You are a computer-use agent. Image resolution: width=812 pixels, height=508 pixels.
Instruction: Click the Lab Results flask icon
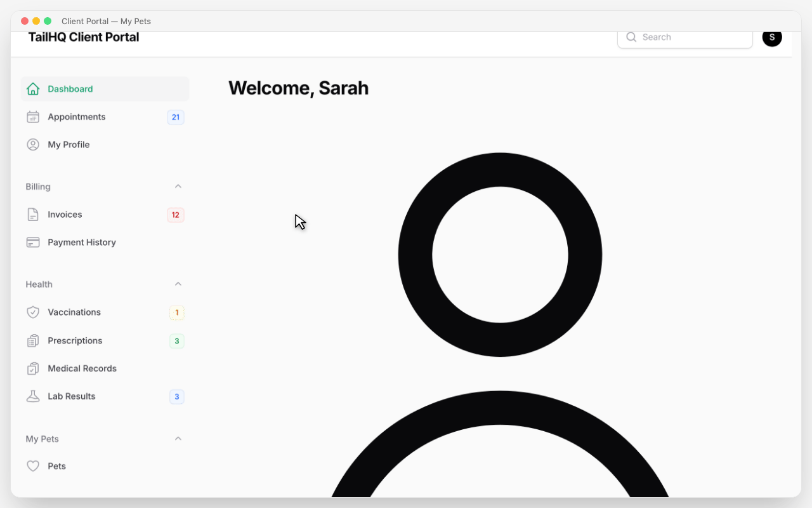coord(33,396)
